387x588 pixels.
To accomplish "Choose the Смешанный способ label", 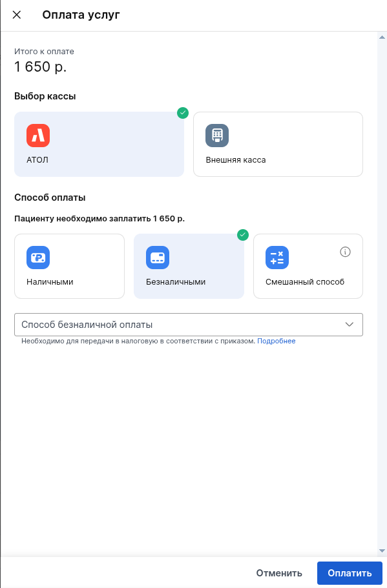I will [305, 282].
